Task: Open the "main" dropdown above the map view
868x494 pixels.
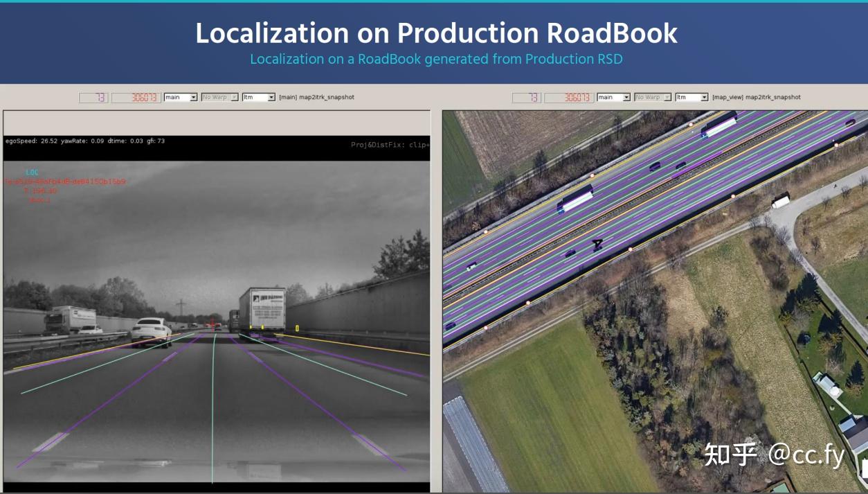Action: 613,97
